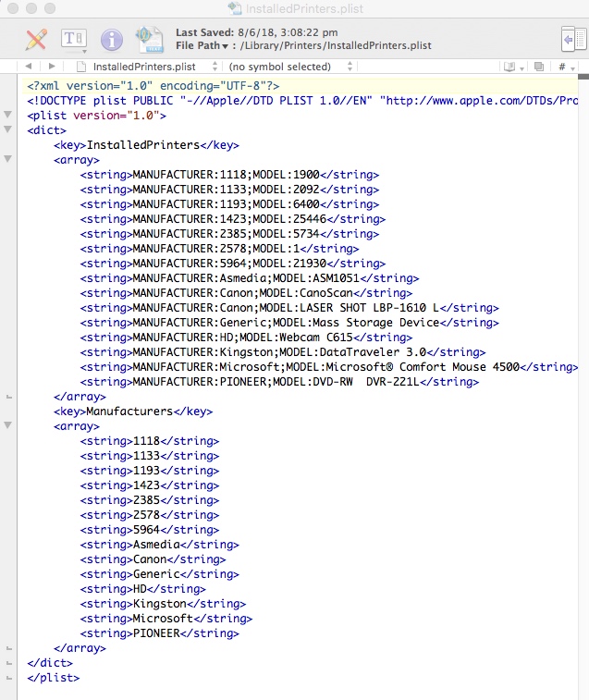
Task: Click the Generic Mass Storage Device line
Action: click(289, 323)
